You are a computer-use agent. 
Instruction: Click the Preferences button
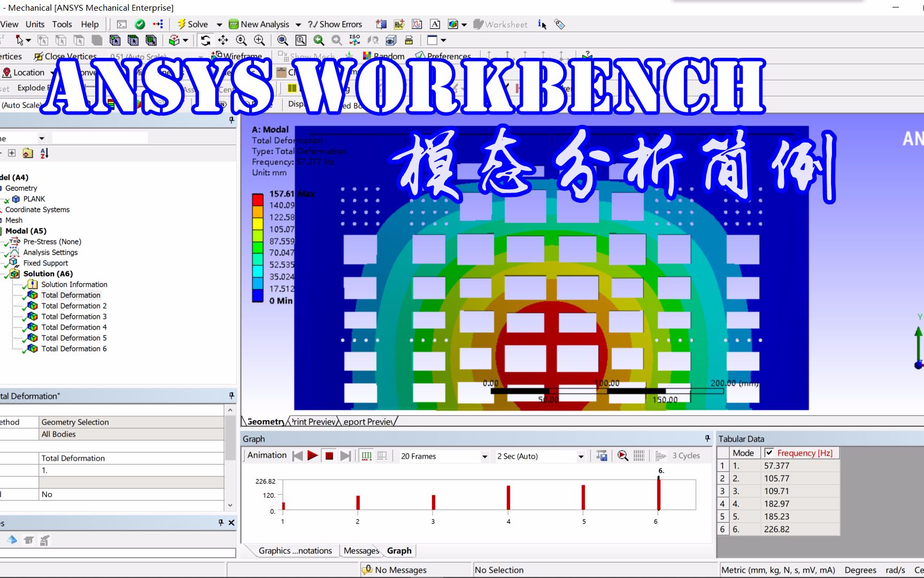tap(443, 56)
